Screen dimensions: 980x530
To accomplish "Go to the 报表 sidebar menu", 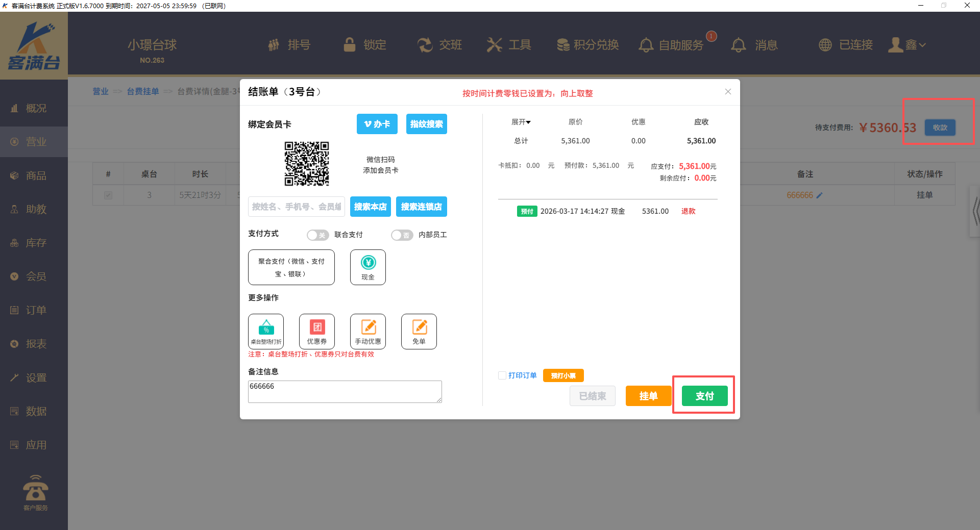I will coord(35,344).
